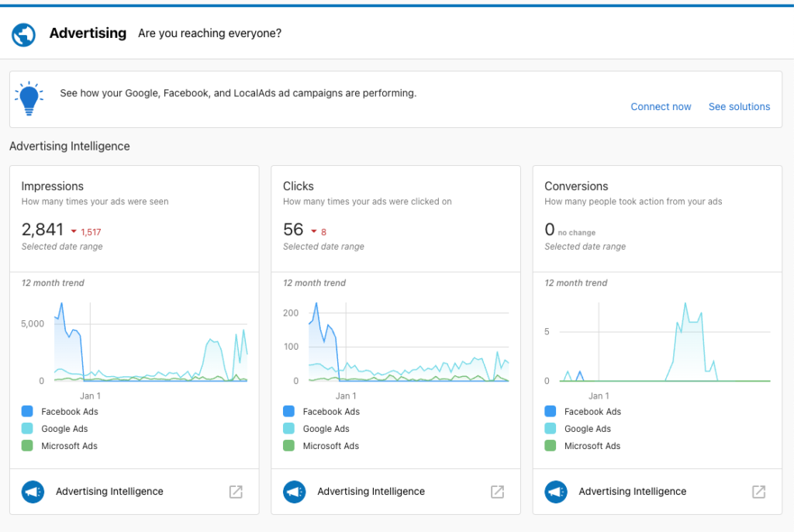Select the Advertising page heading

[88, 33]
